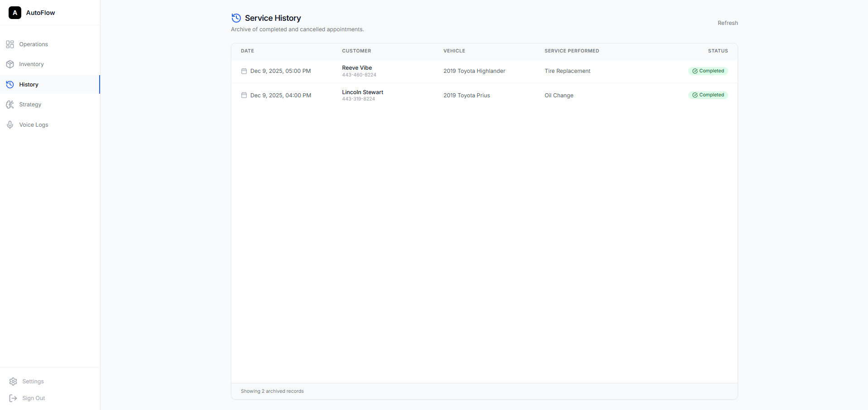Go to the Inventory page
The height and width of the screenshot is (410, 868).
coord(31,64)
